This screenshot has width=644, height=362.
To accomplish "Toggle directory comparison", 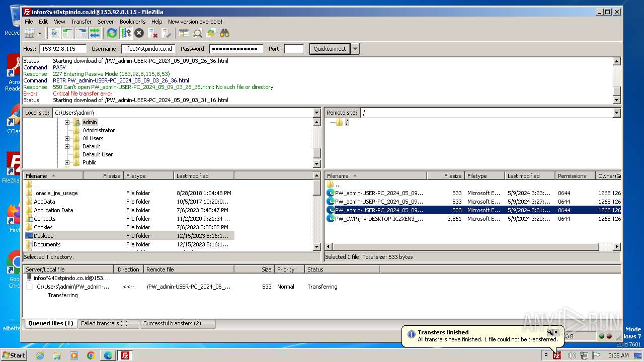I will click(x=198, y=33).
